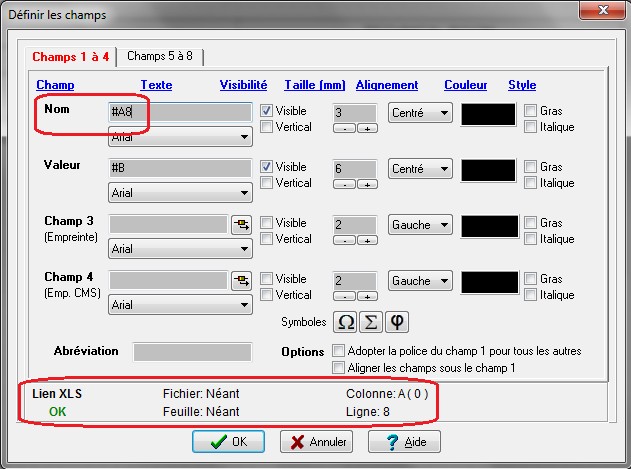Viewport: 631px width, 469px height.
Task: Increase Nom field size with plus button
Action: tap(366, 129)
